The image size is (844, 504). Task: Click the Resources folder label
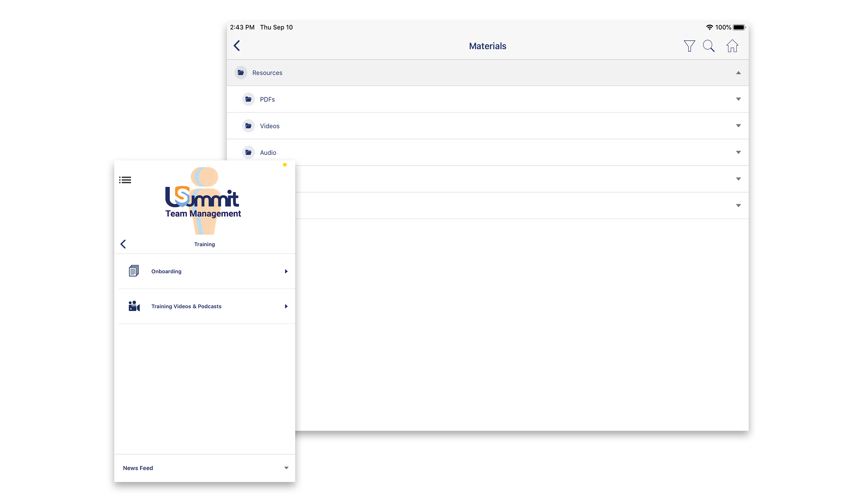point(267,73)
